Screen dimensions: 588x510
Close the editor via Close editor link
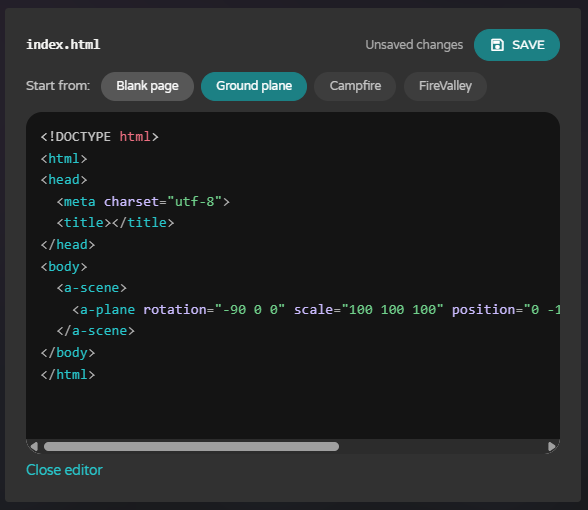point(64,470)
